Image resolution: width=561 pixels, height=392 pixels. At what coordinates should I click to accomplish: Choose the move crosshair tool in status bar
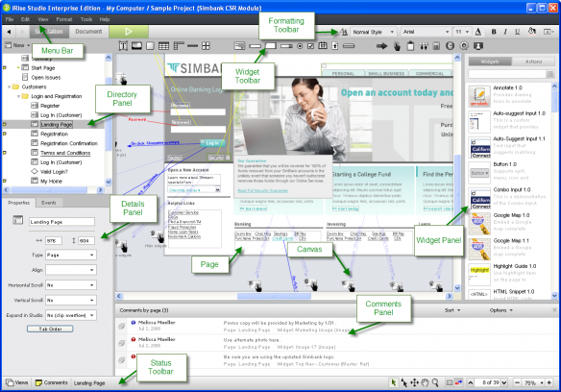(414, 382)
